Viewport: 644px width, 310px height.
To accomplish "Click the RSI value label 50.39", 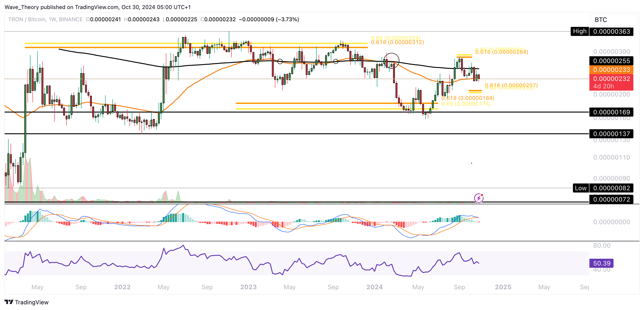I will click(601, 263).
